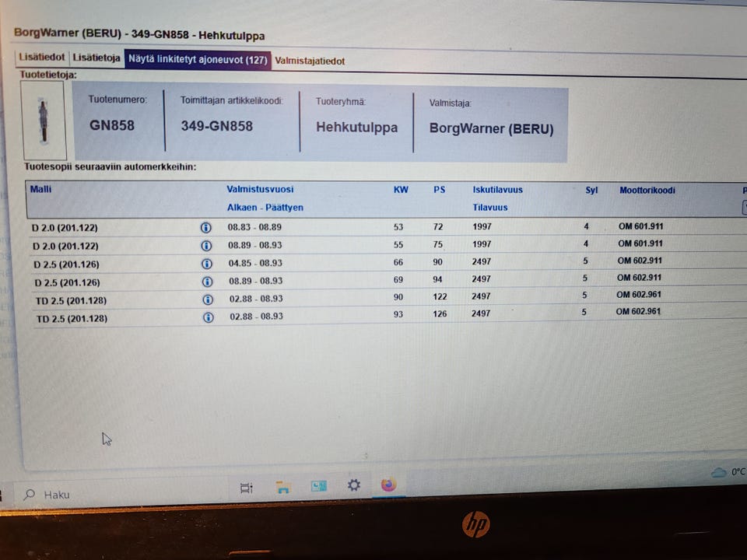Click the Haku search box in taskbar
747x560 pixels.
(x=119, y=495)
